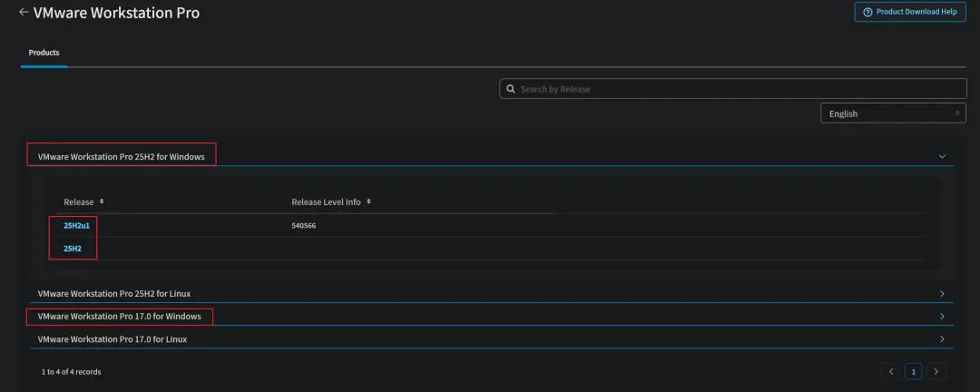The width and height of the screenshot is (980, 392).
Task: Expand the 25H2 for Linux chevron
Action: [x=942, y=294]
